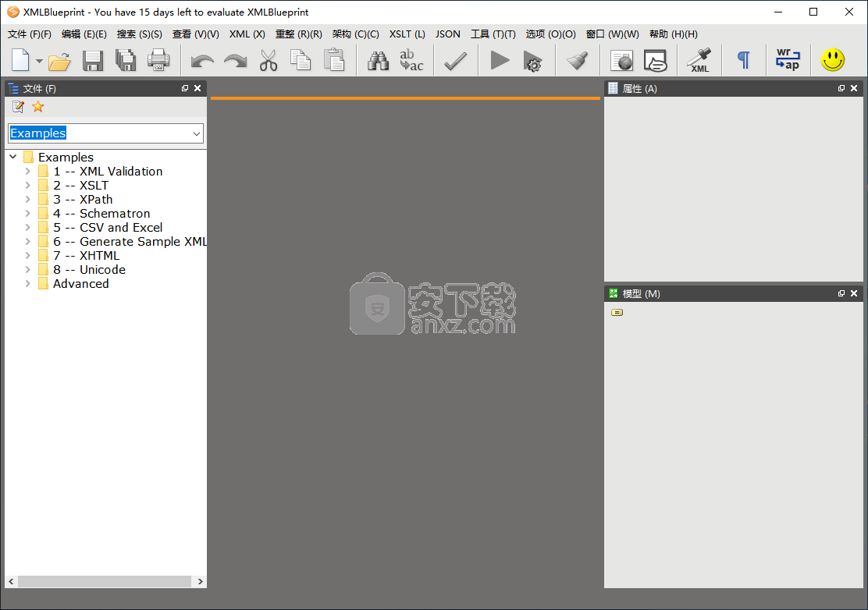Click the file tree scroll left arrow
The height and width of the screenshot is (610, 868).
coord(11,582)
